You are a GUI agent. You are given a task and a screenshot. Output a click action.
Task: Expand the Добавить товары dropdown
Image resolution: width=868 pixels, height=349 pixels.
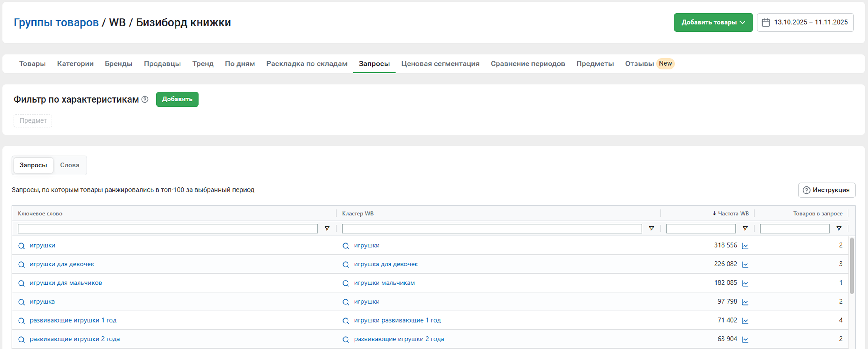(713, 22)
